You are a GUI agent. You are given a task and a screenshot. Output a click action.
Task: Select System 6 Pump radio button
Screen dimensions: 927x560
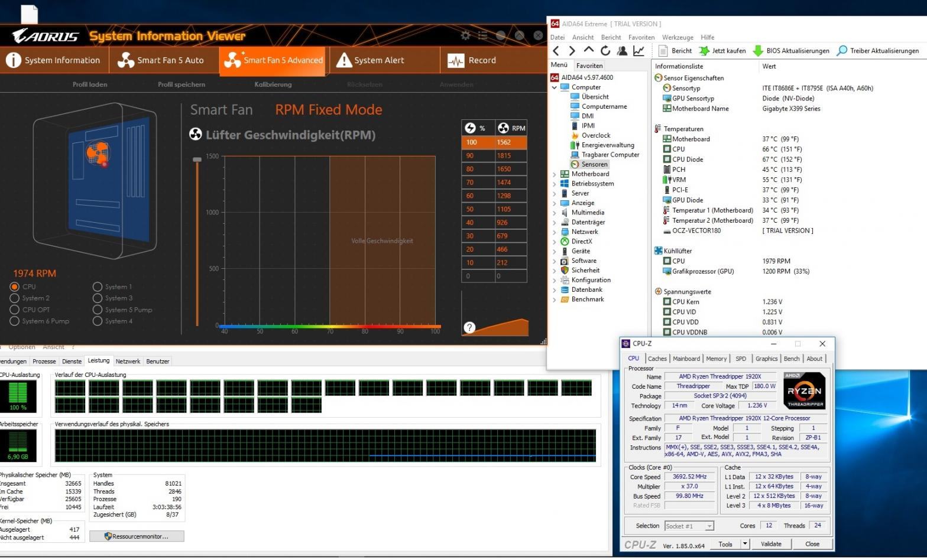coord(15,321)
